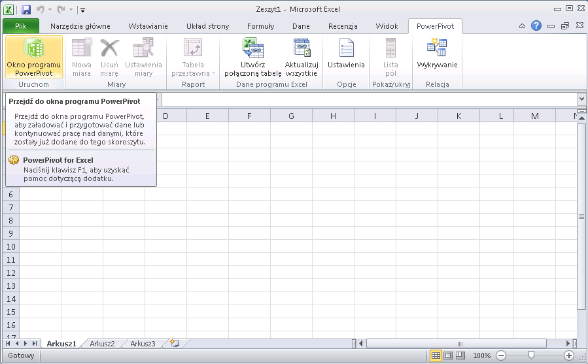Viewport: 588px width, 364px height.
Task: Select column G header
Action: pos(291,116)
